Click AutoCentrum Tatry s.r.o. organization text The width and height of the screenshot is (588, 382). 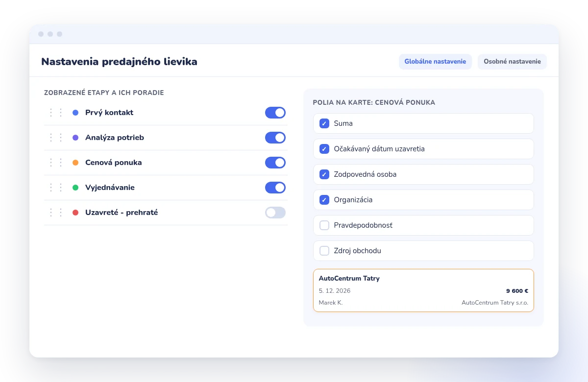(x=495, y=303)
